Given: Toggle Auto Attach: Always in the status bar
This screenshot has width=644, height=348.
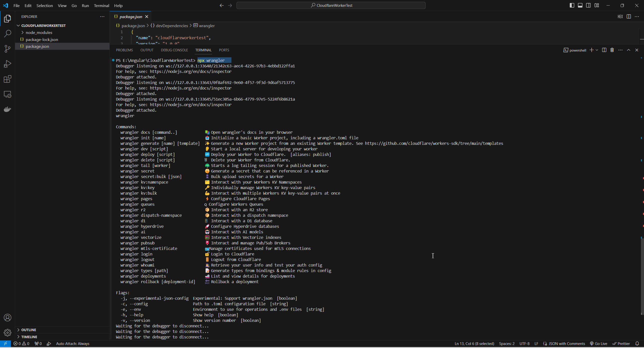Looking at the screenshot, I should click(72, 343).
